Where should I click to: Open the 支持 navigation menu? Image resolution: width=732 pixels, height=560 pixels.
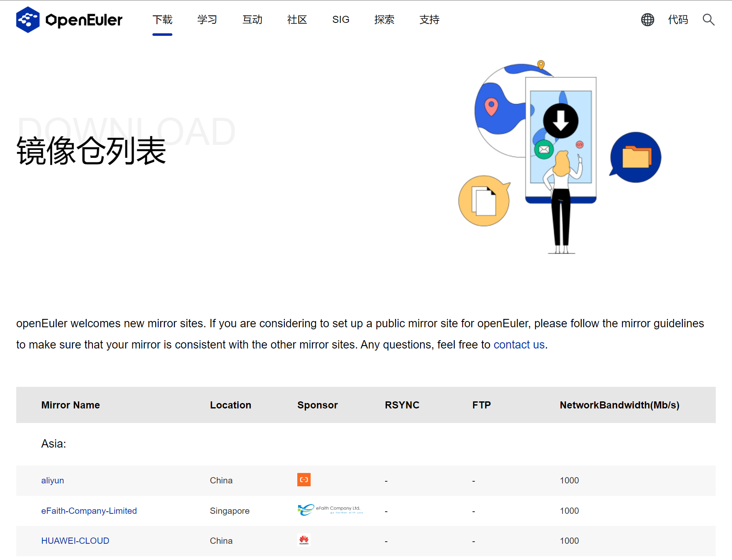pyautogui.click(x=429, y=20)
